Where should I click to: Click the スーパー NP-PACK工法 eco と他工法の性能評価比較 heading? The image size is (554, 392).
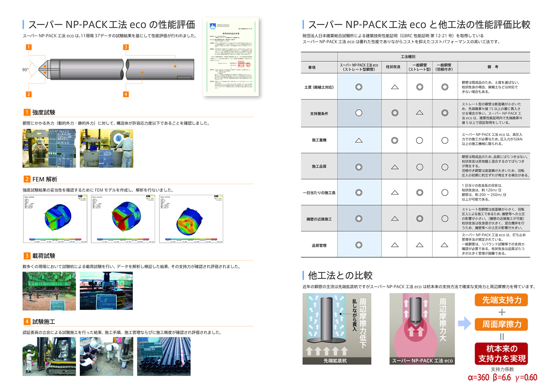tap(419, 25)
